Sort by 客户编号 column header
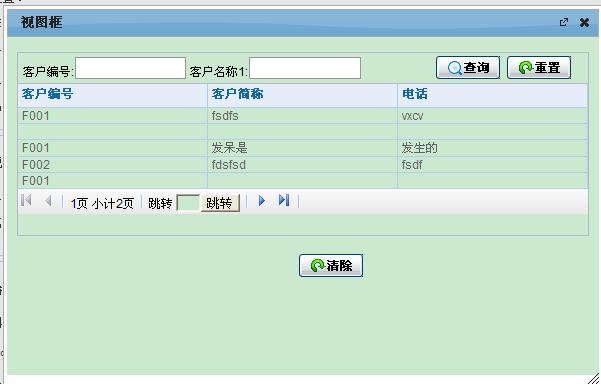This screenshot has height=384, width=601. click(x=112, y=95)
